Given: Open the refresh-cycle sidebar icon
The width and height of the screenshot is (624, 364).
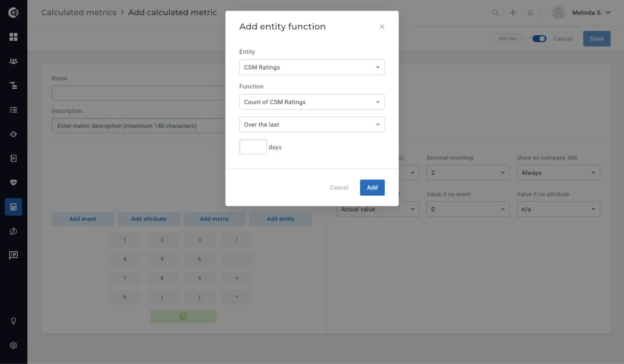Looking at the screenshot, I should (x=13, y=134).
